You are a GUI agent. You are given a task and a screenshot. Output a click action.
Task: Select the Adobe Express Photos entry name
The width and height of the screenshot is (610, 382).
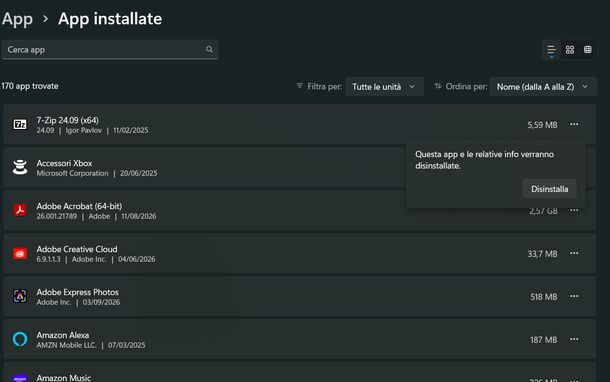pos(77,292)
